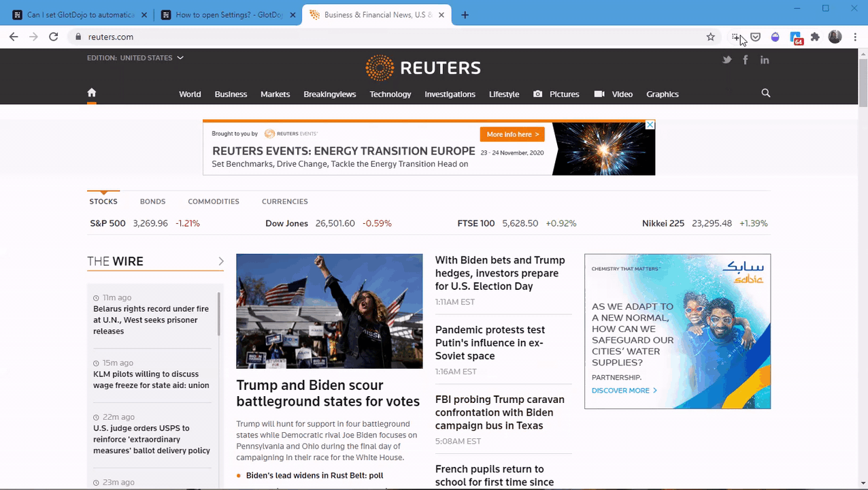Image resolution: width=868 pixels, height=490 pixels.
Task: Close the 'Can I set GlotDojo' tab
Action: 144,15
